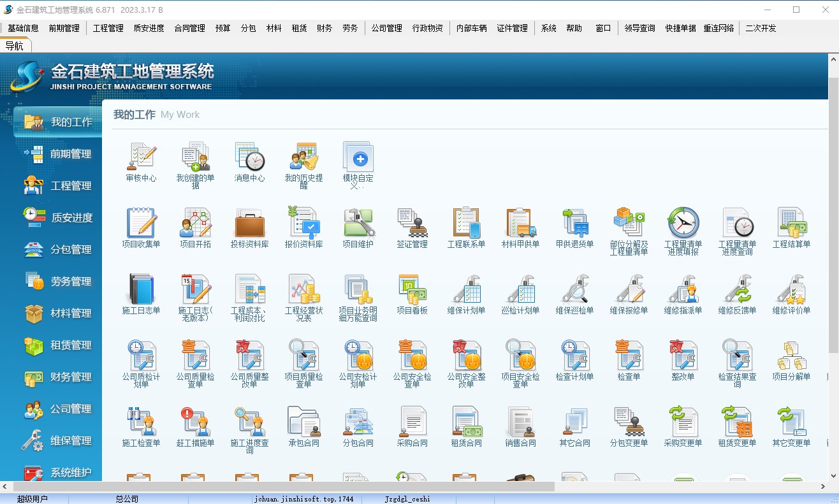This screenshot has width=839, height=504.
Task: Open the 施工检查单 icon
Action: click(x=141, y=422)
